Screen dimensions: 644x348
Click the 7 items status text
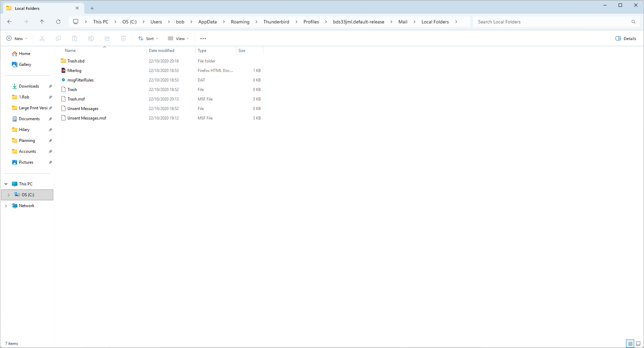coord(12,344)
